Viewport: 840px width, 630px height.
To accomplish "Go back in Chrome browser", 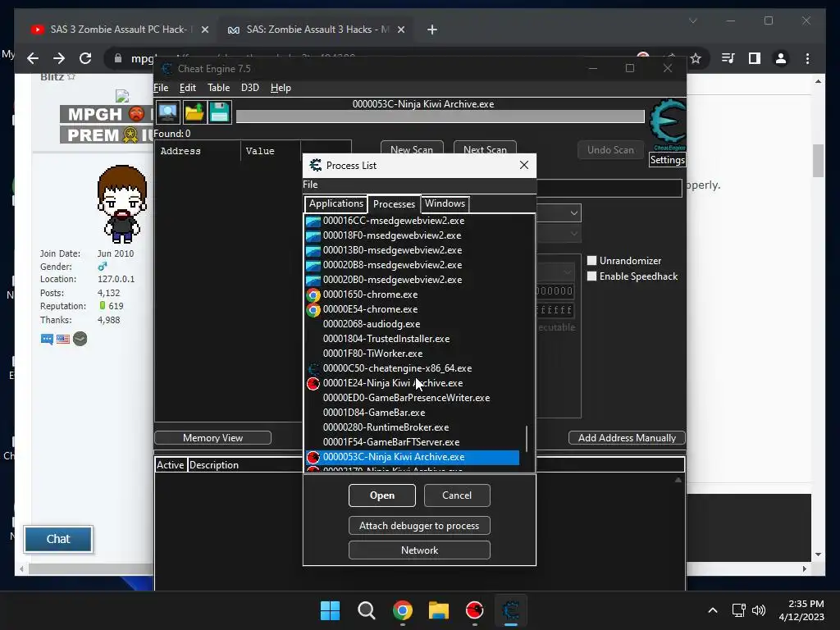I will point(33,58).
